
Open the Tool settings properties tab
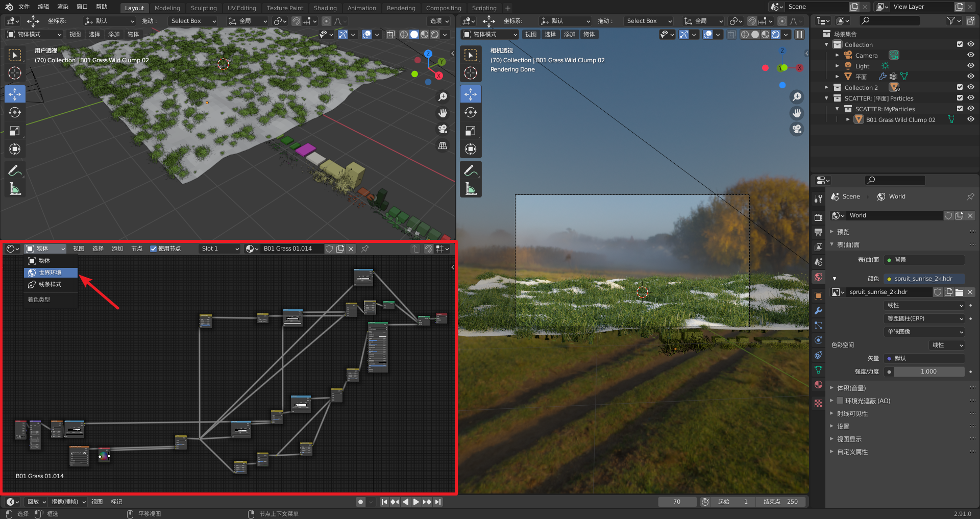(818, 199)
